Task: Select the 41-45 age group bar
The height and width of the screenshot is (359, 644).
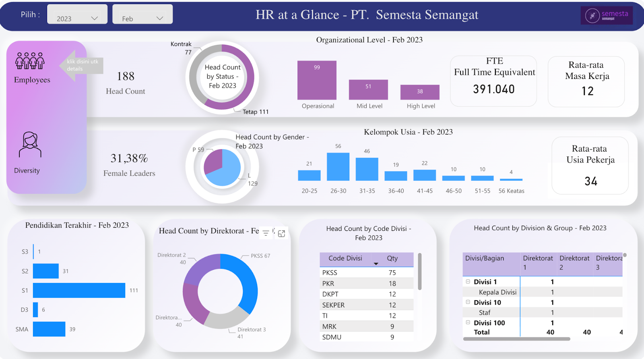Action: point(425,175)
